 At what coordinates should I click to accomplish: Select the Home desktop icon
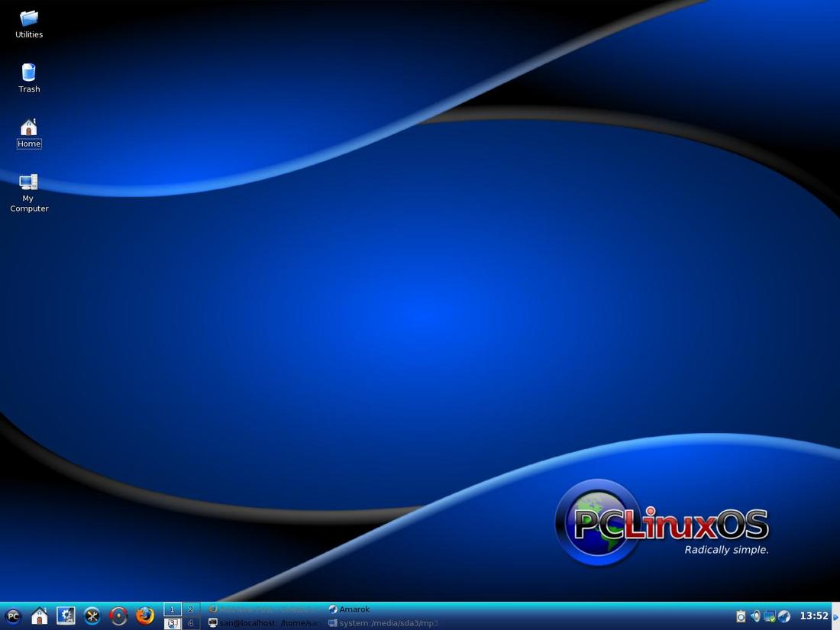[x=29, y=134]
